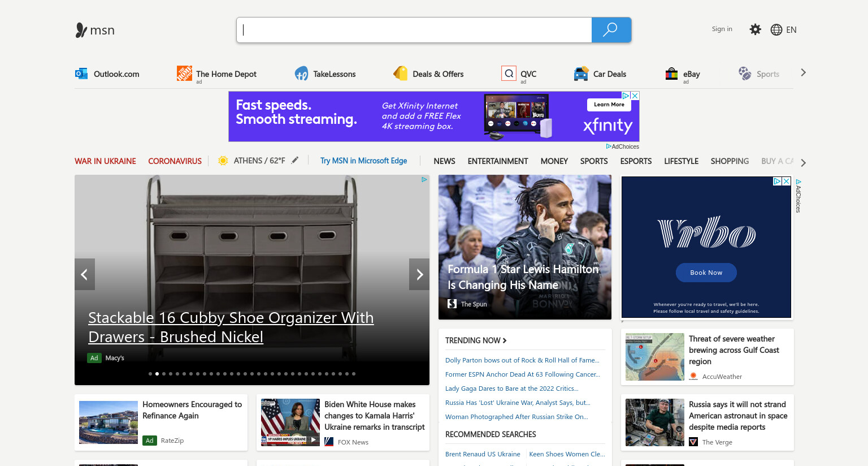Click the eBay shopping bag icon
The width and height of the screenshot is (868, 466).
click(x=671, y=74)
